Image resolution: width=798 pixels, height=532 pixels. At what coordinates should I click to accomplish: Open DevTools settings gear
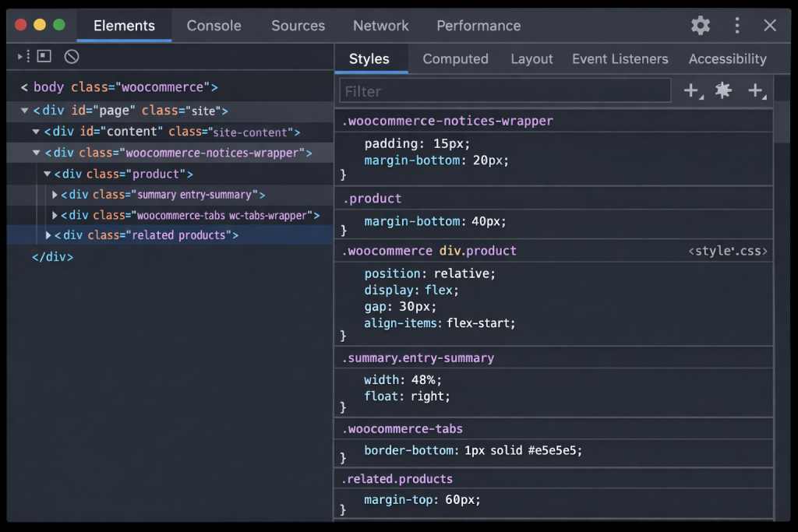(x=701, y=26)
